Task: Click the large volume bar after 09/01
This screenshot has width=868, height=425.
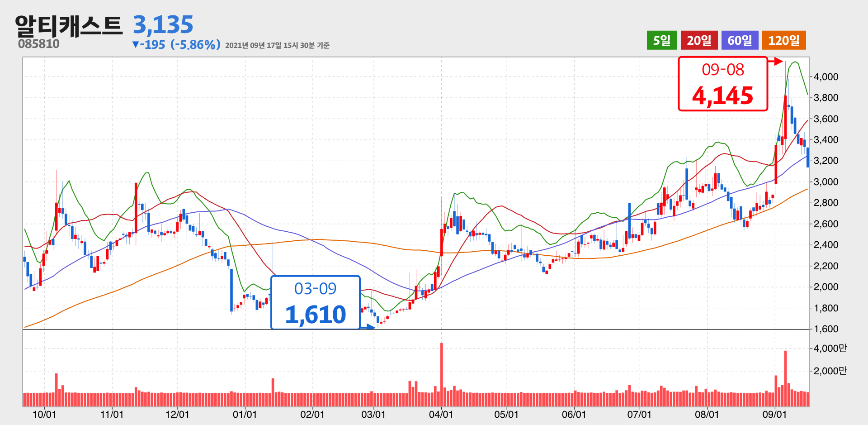Action: point(786,378)
